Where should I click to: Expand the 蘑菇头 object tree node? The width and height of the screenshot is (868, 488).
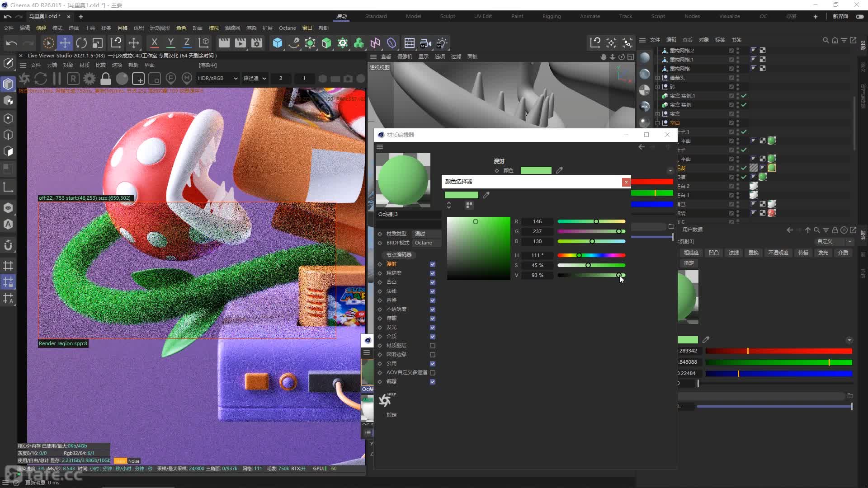658,78
